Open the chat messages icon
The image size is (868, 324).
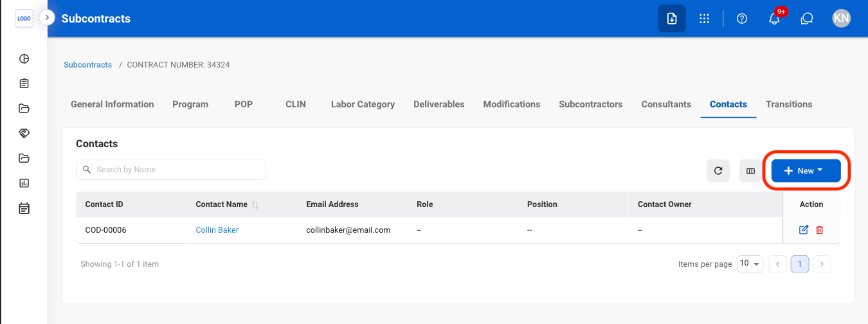[808, 19]
